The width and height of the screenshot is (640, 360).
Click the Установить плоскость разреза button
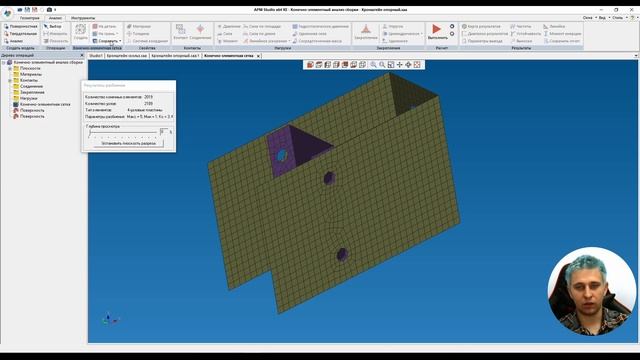point(128,143)
